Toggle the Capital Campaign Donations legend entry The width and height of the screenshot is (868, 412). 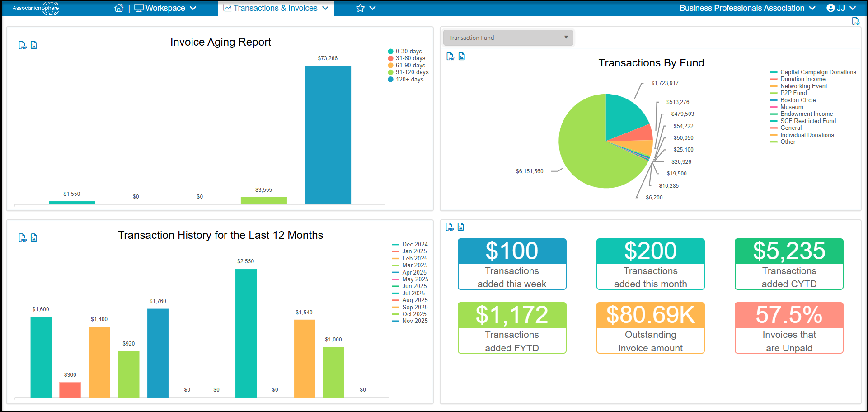[813, 72]
